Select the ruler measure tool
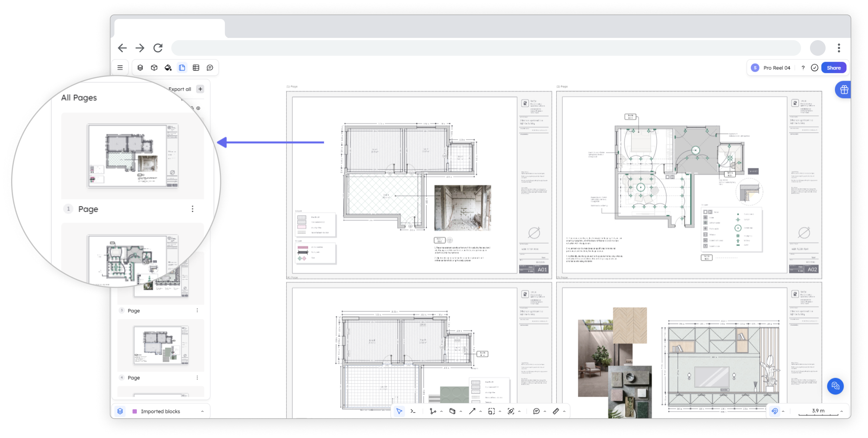This screenshot has height=438, width=868. 556,411
